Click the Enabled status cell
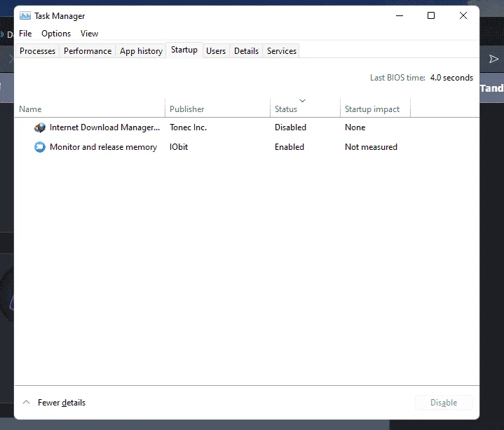Viewport: 504px width, 430px height. 290,147
